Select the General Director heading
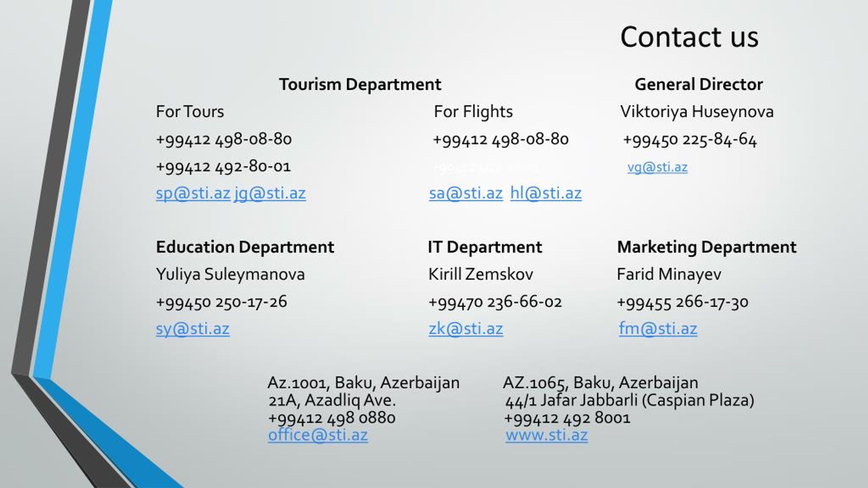This screenshot has width=868, height=488. coord(699,84)
